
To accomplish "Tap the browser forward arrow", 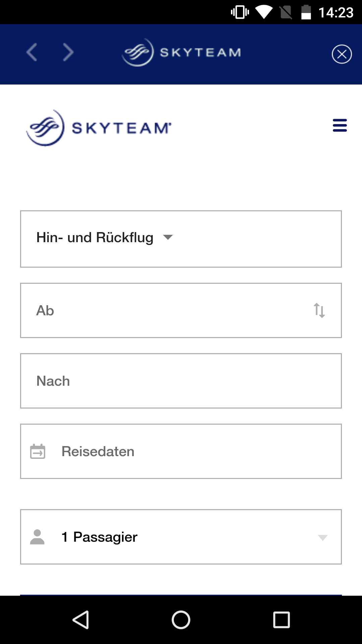I will tap(68, 53).
